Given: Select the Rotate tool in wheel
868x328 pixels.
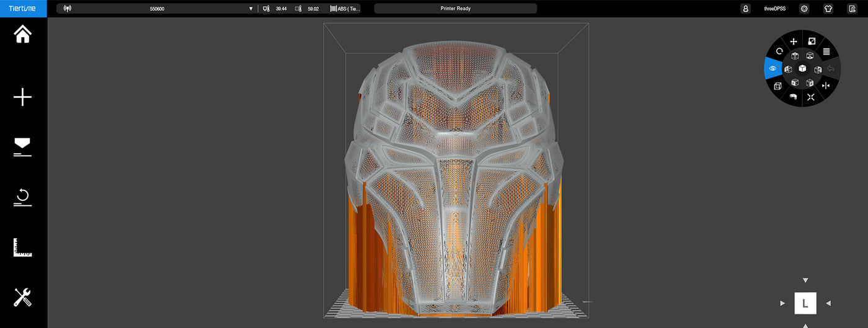Looking at the screenshot, I should coord(779,51).
